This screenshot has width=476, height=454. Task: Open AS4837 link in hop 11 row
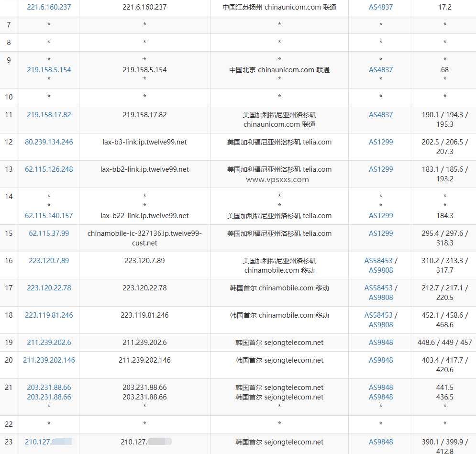coord(381,115)
